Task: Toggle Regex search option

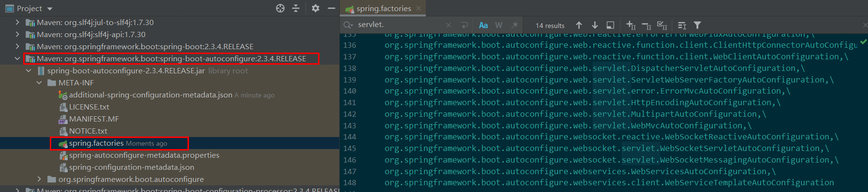Action: point(515,25)
